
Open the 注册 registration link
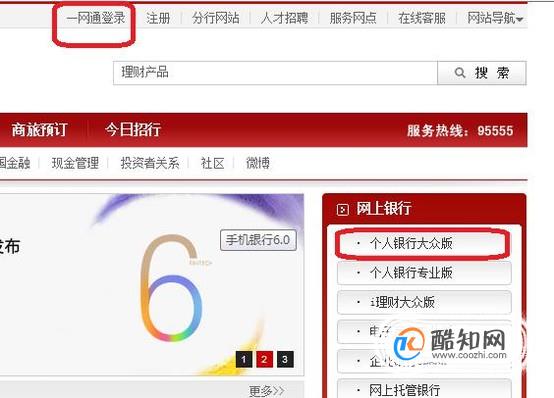click(x=158, y=18)
